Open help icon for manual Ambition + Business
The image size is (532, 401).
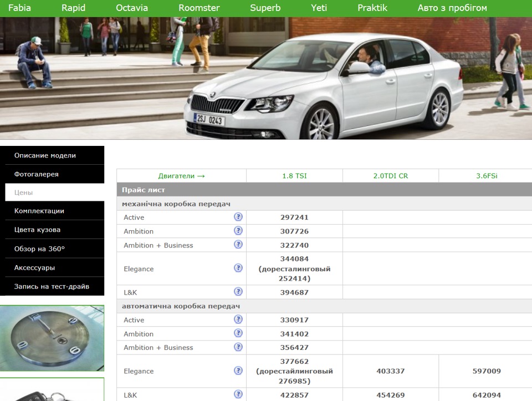point(238,245)
